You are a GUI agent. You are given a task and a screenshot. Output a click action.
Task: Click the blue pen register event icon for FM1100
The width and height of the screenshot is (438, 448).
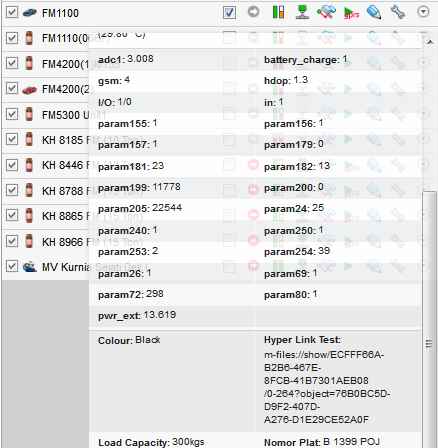coord(374,12)
